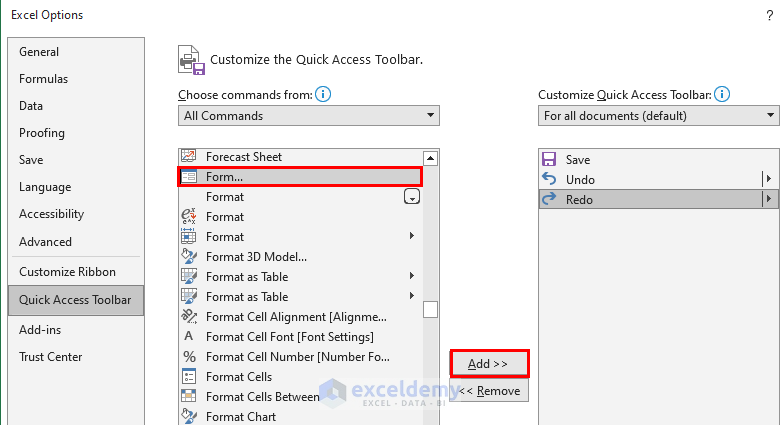Click the Redo arrow icon
This screenshot has height=425, width=781.
[548, 200]
